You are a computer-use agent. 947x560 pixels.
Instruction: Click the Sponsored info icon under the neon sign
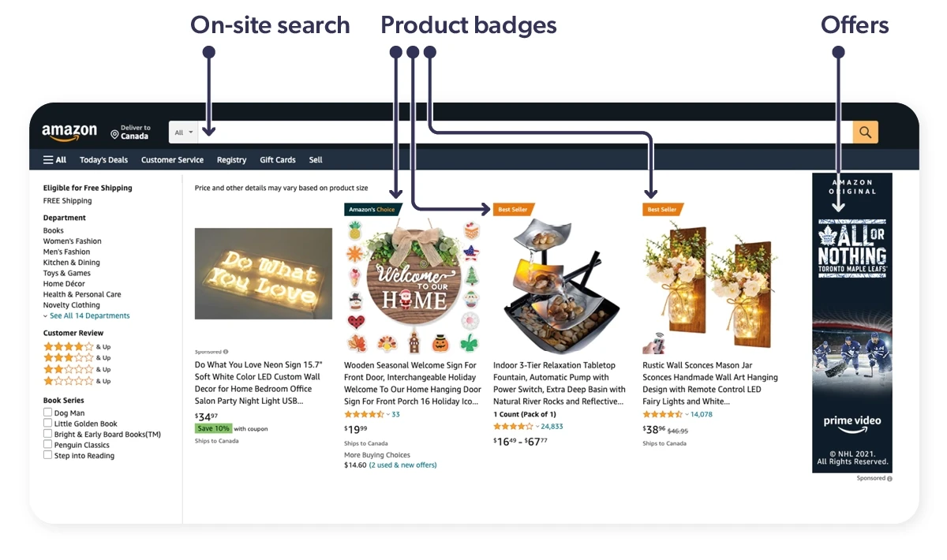(226, 352)
